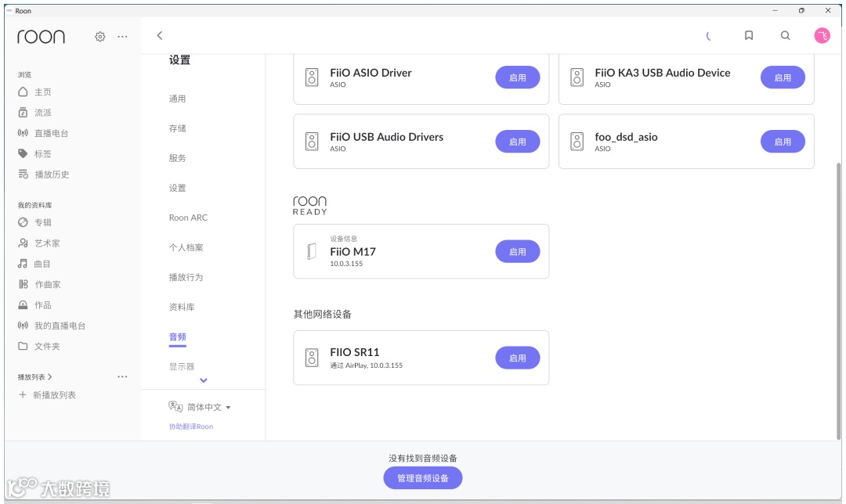This screenshot has height=504, width=846.
Task: Click 管理音频设备 manage audio devices
Action: tap(422, 478)
